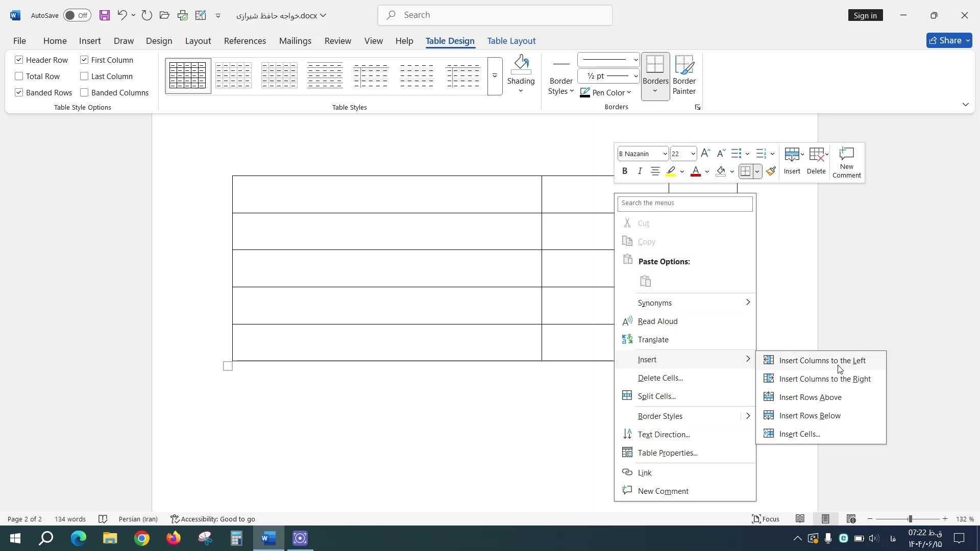980x551 pixels.
Task: Click Bold in the mini toolbar
Action: coord(625,171)
